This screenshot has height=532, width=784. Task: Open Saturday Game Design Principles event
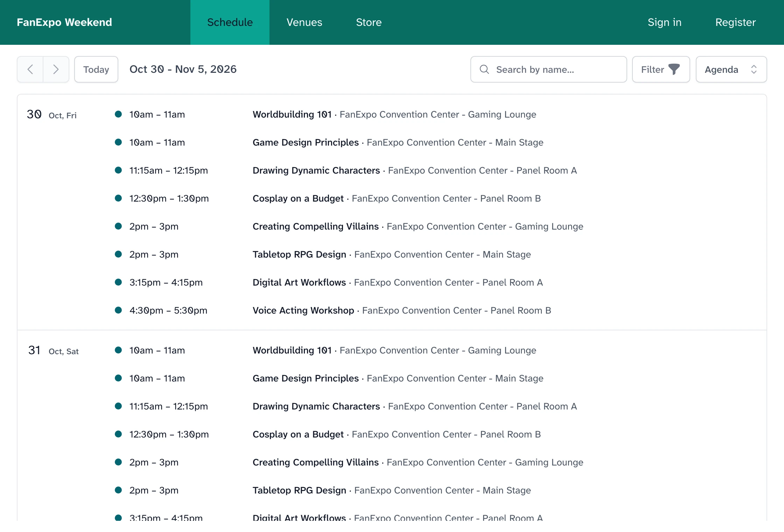tap(306, 378)
